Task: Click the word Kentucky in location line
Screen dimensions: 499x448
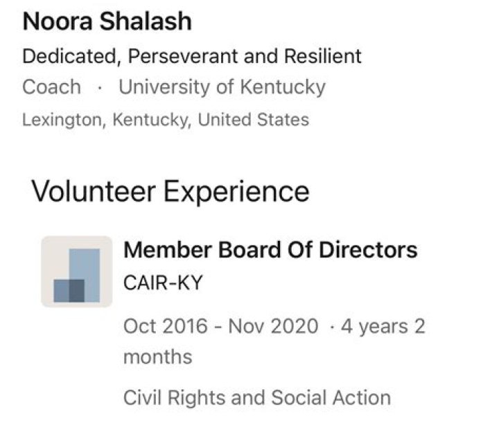Action: point(151,119)
